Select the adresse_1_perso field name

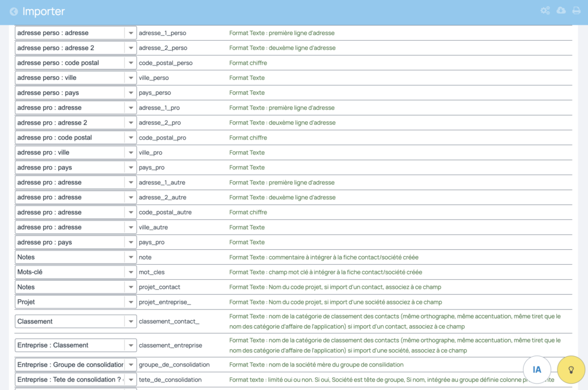point(163,33)
